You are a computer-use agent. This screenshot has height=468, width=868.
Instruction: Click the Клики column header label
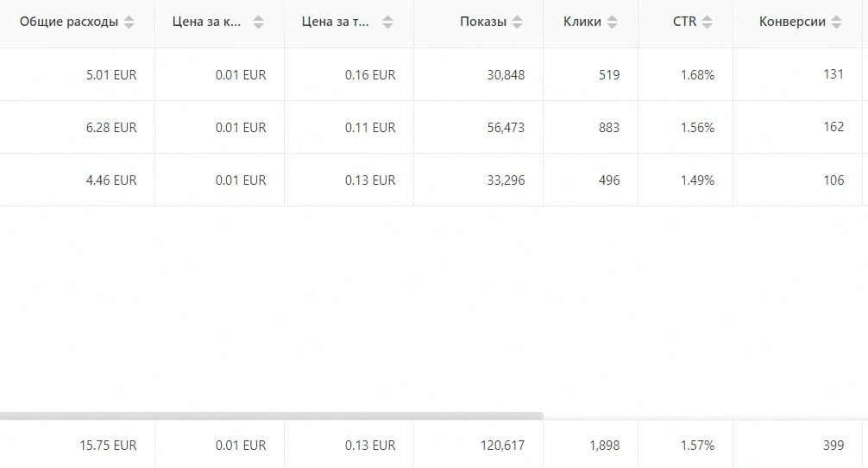point(582,22)
